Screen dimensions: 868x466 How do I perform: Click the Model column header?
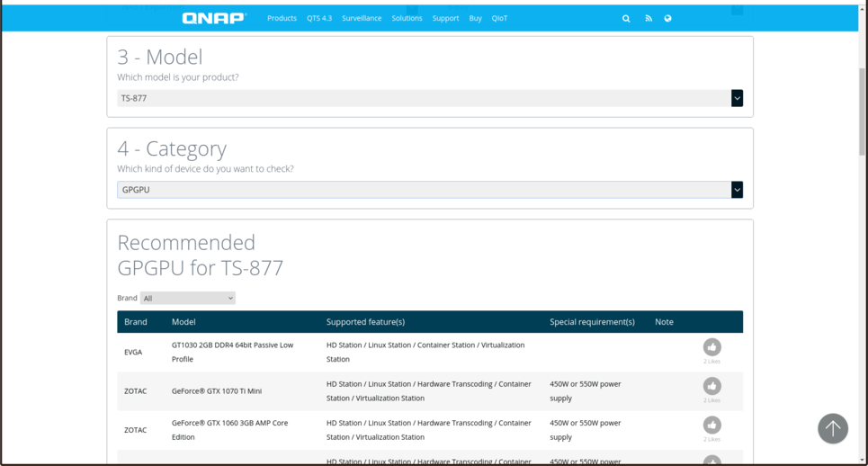tap(183, 322)
